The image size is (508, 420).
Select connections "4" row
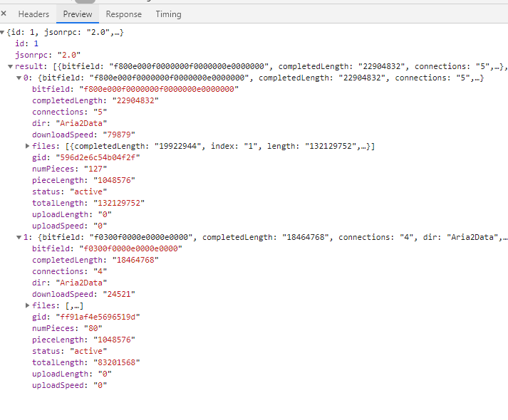(x=69, y=271)
